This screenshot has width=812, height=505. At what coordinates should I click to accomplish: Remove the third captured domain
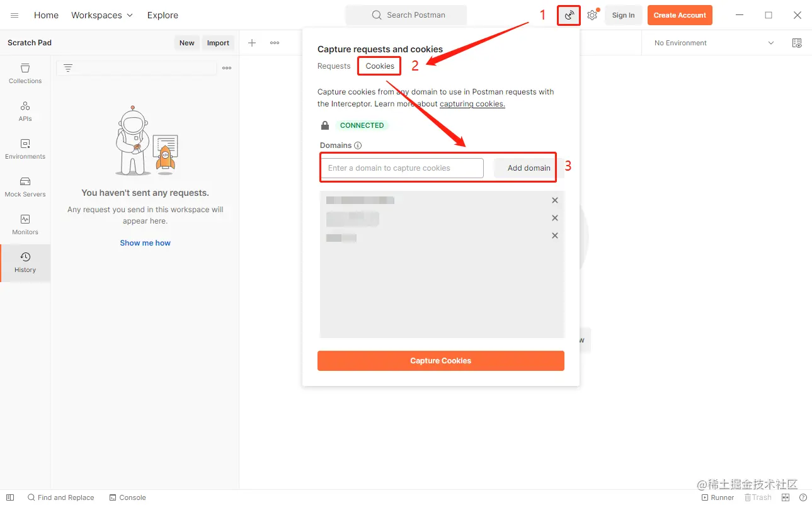(x=555, y=235)
